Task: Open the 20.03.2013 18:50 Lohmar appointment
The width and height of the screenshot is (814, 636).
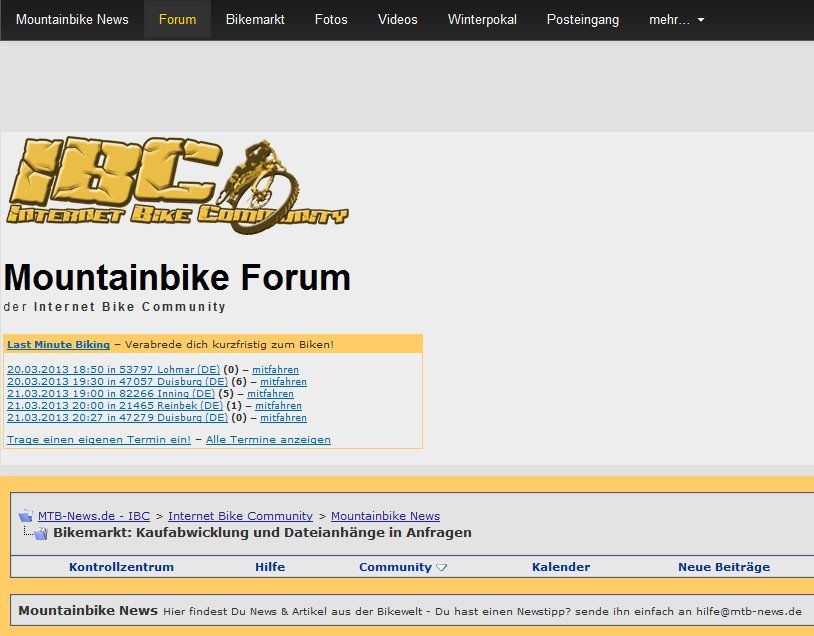Action: 114,370
